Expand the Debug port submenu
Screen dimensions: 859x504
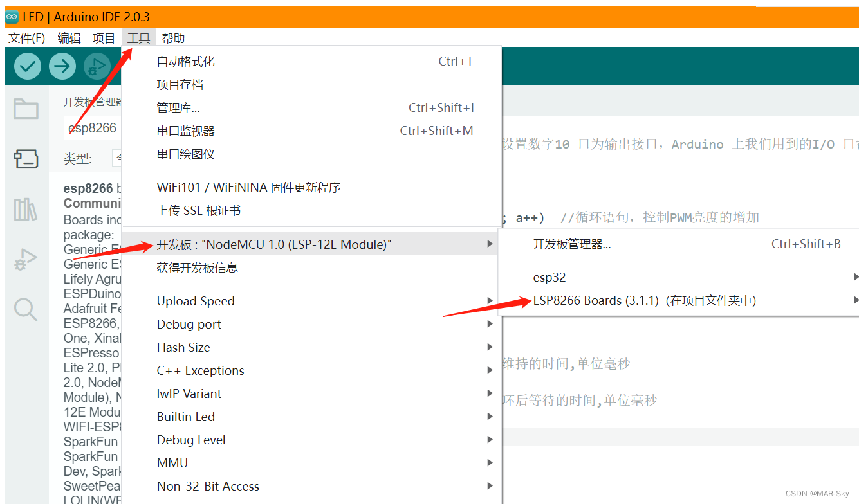311,324
